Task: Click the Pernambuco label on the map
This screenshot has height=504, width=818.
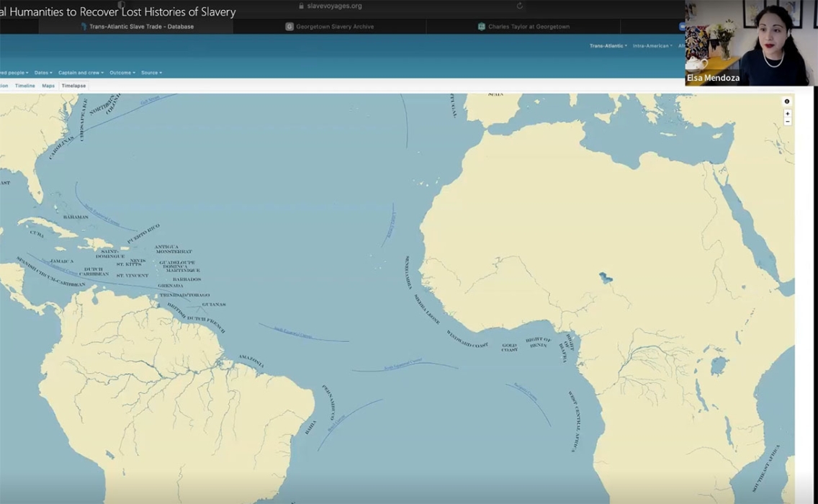Action: [328, 402]
